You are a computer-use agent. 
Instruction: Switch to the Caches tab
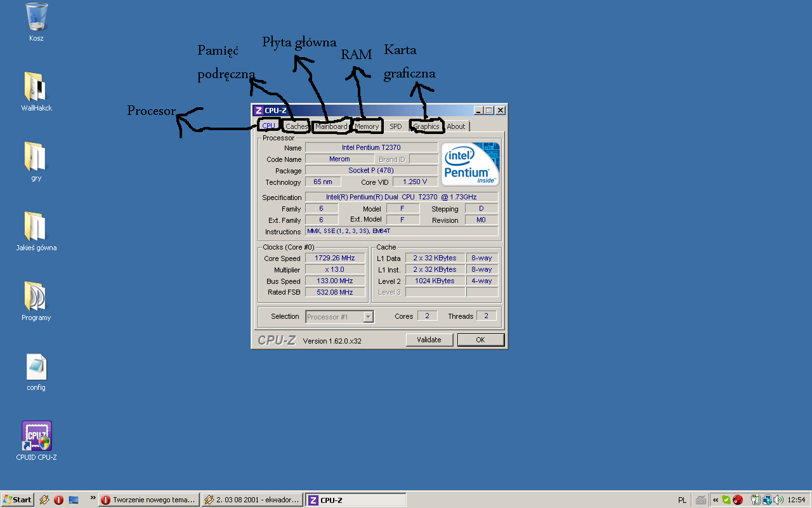[x=296, y=126]
